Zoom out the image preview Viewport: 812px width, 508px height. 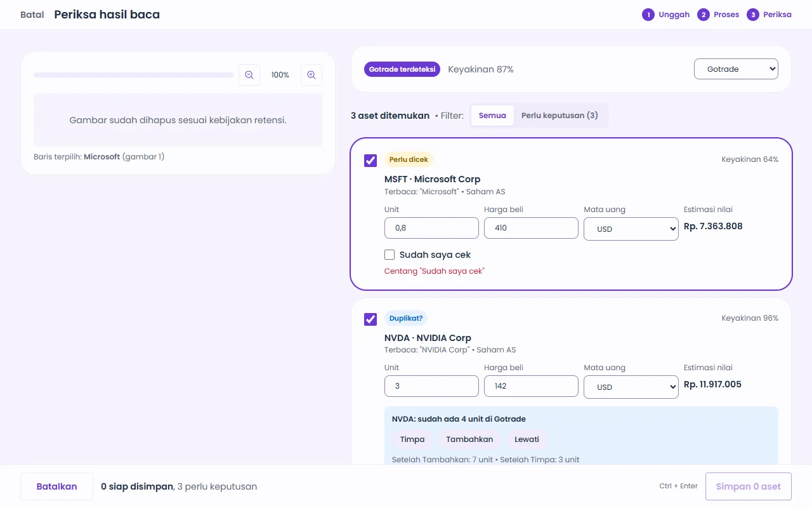249,75
